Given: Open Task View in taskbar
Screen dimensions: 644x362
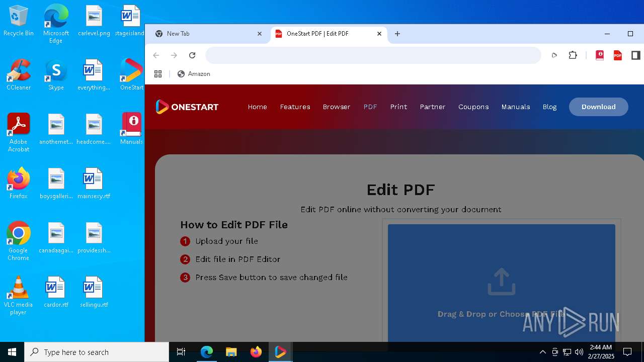Looking at the screenshot, I should (x=181, y=352).
